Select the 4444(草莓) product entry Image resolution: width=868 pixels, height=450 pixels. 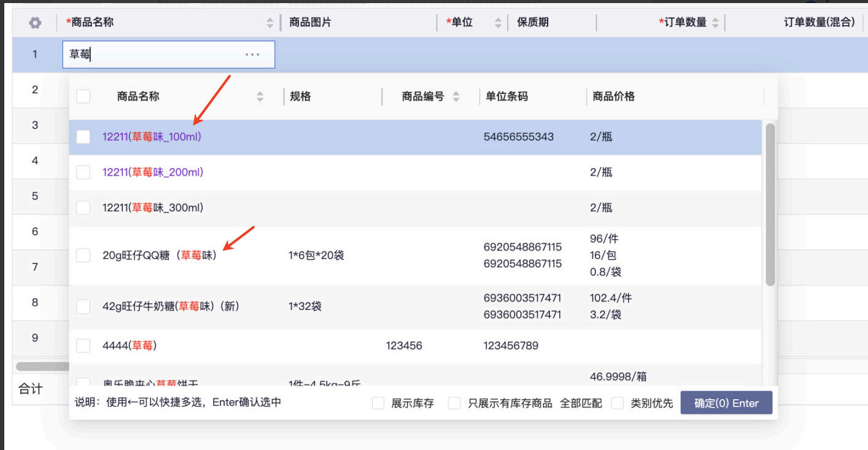(130, 346)
